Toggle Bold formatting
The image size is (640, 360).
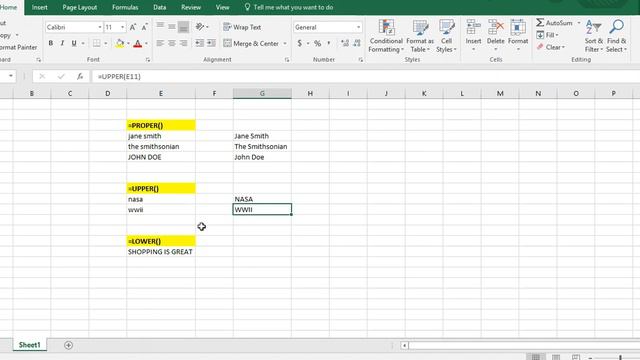tap(51, 43)
